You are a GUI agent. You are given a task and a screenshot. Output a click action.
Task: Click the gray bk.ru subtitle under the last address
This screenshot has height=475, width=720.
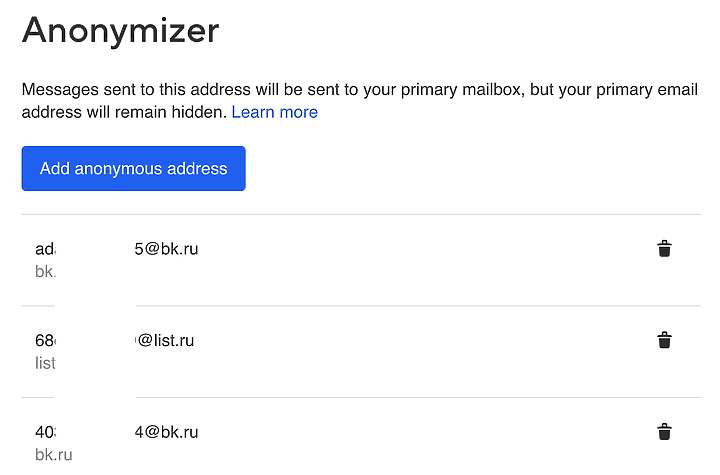pos(54,455)
